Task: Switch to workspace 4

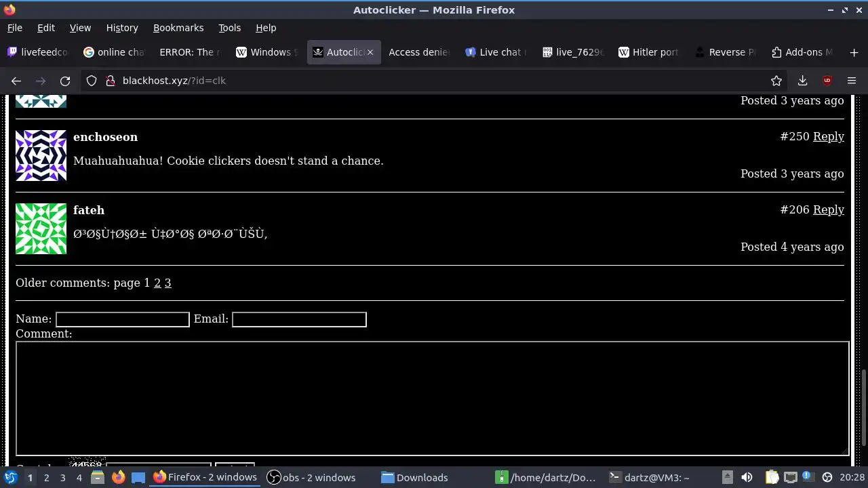Action: [79, 478]
